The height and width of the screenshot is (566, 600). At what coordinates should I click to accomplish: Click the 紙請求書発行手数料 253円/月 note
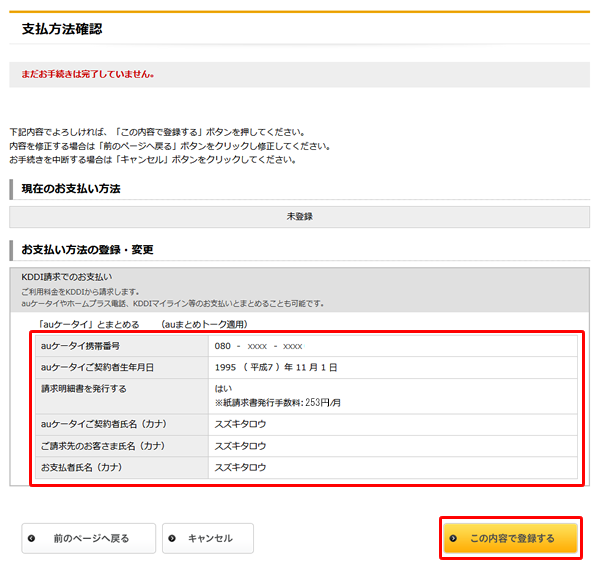(x=278, y=402)
